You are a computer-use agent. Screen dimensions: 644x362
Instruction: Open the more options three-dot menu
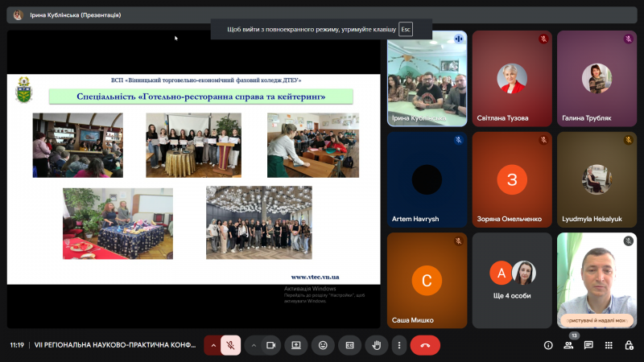coord(398,345)
